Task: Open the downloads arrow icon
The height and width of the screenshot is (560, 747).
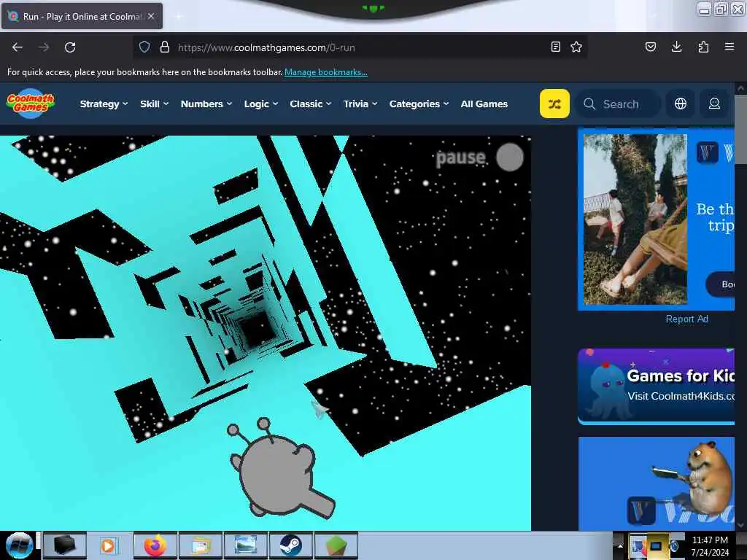Action: pos(676,47)
